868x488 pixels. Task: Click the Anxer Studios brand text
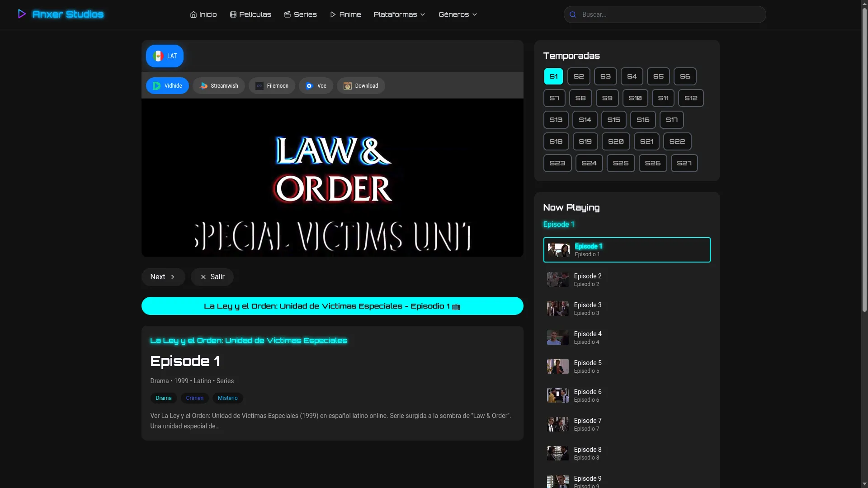point(68,14)
